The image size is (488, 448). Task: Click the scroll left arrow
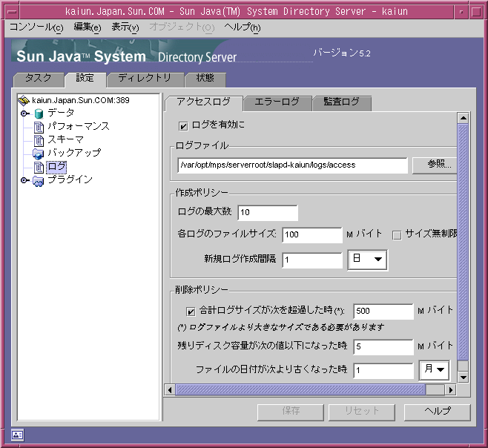pos(170,390)
